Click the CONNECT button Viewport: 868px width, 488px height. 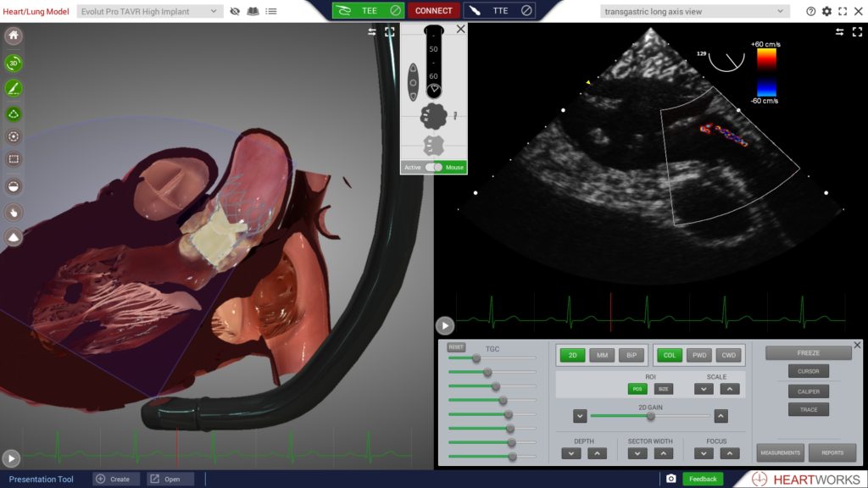tap(433, 10)
